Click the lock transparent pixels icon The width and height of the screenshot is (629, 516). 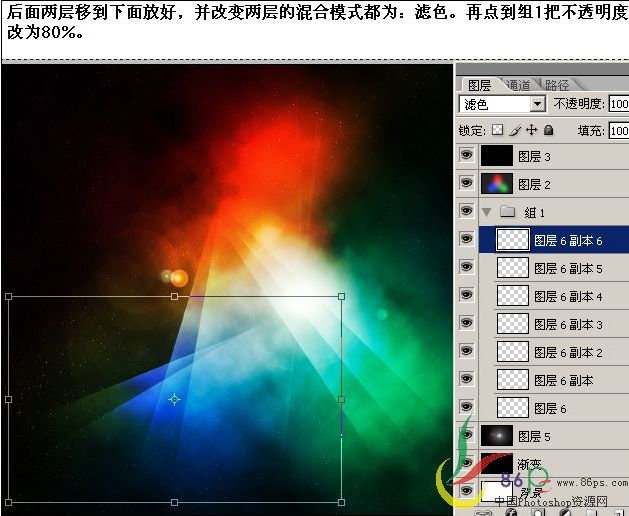497,130
